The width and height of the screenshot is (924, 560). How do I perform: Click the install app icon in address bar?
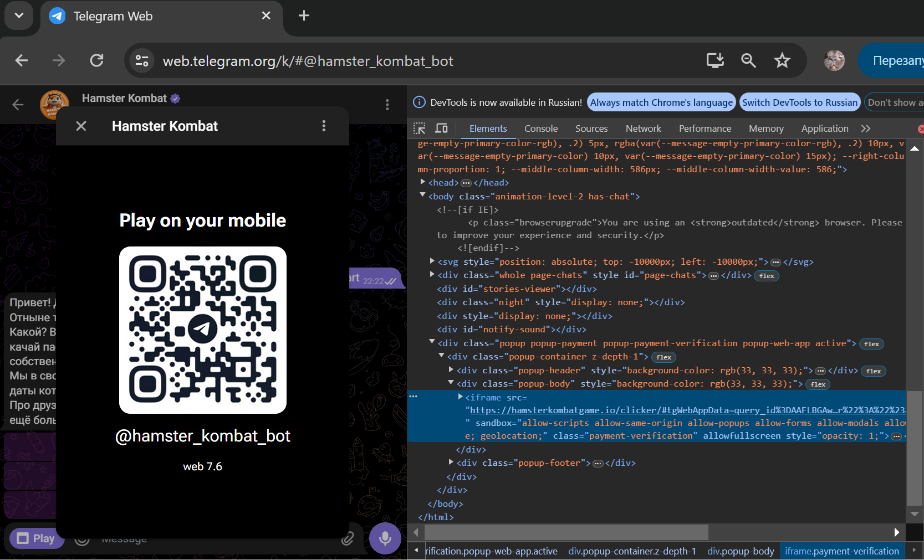(x=715, y=60)
